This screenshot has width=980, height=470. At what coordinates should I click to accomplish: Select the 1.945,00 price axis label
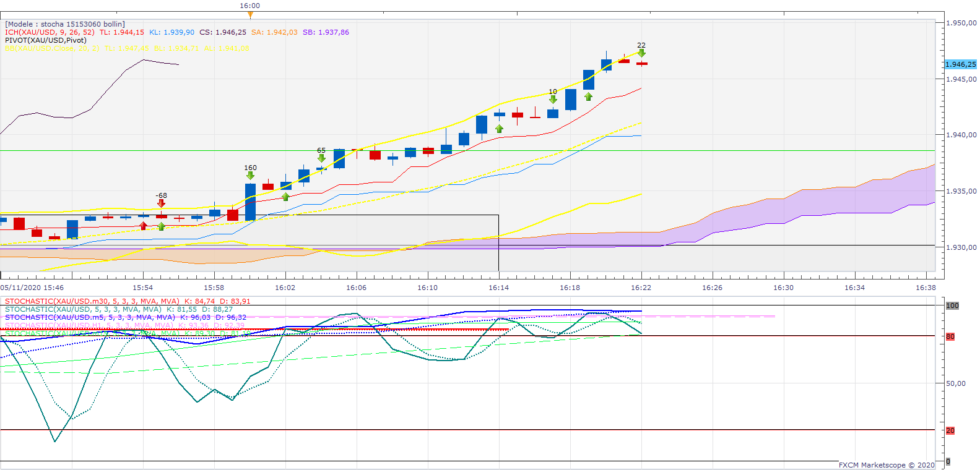(x=961, y=79)
